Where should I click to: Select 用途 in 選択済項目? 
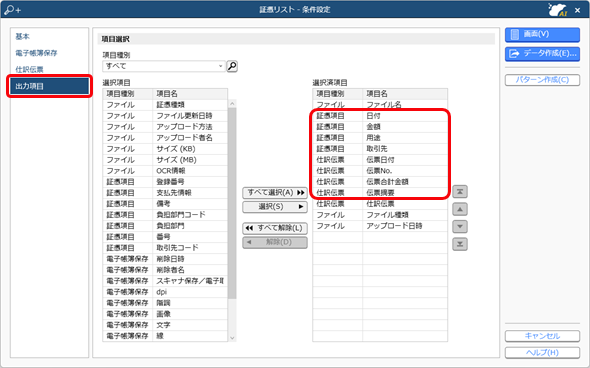click(380, 138)
